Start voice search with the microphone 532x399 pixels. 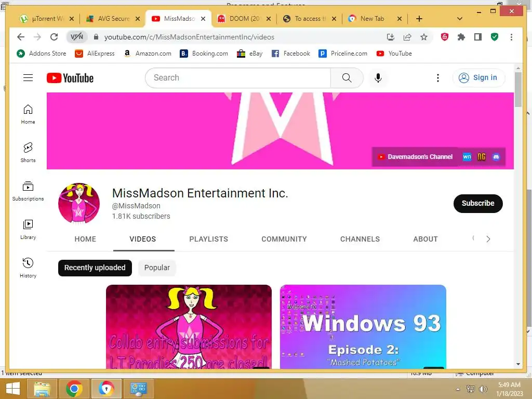(378, 78)
